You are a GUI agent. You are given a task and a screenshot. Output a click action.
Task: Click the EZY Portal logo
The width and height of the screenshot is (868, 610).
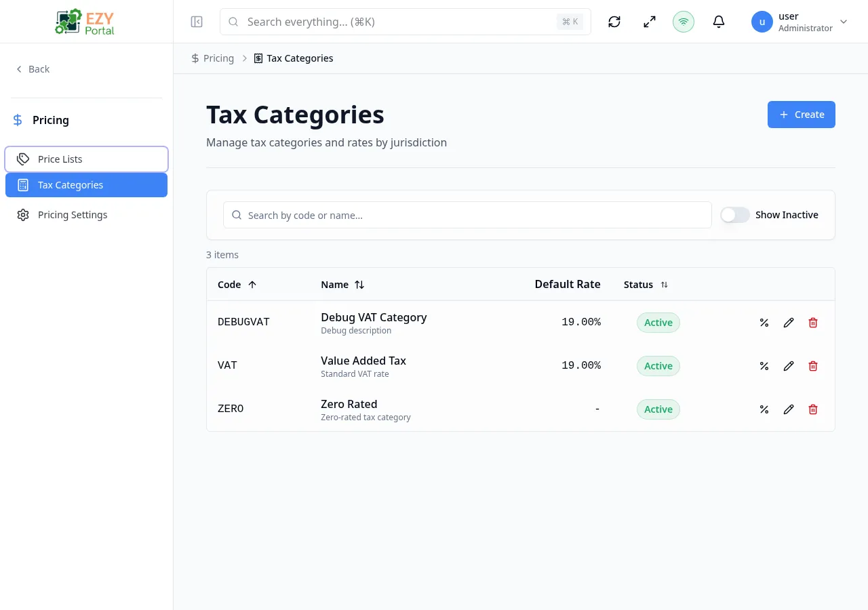point(84,21)
